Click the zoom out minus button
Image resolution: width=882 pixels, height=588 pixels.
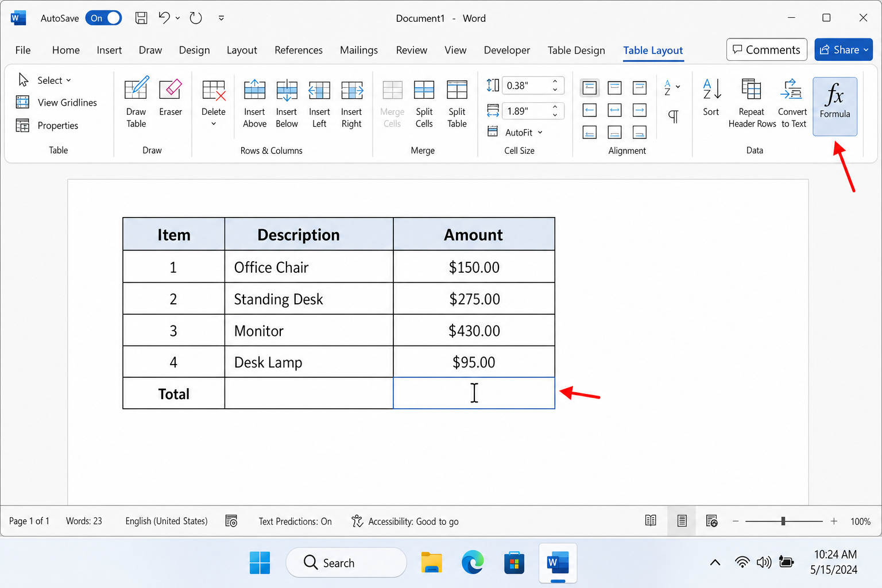tap(735, 521)
